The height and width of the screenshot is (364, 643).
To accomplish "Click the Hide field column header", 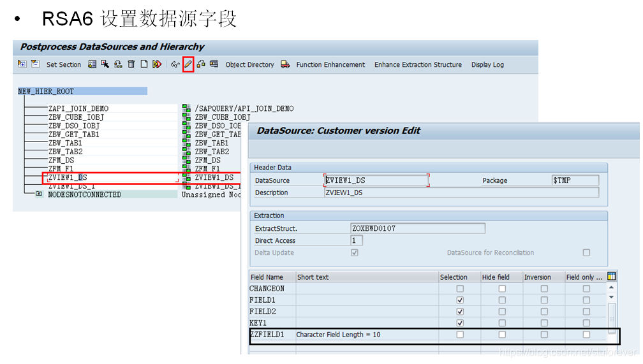I will point(501,277).
